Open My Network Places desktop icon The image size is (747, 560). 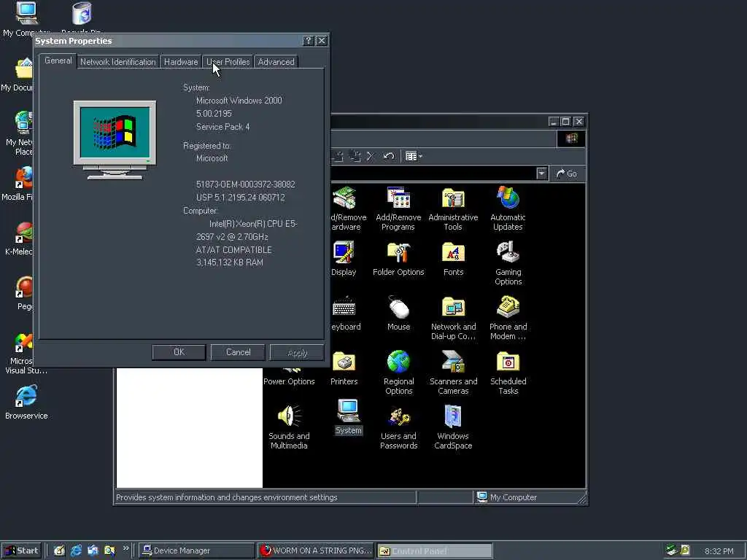pyautogui.click(x=19, y=133)
